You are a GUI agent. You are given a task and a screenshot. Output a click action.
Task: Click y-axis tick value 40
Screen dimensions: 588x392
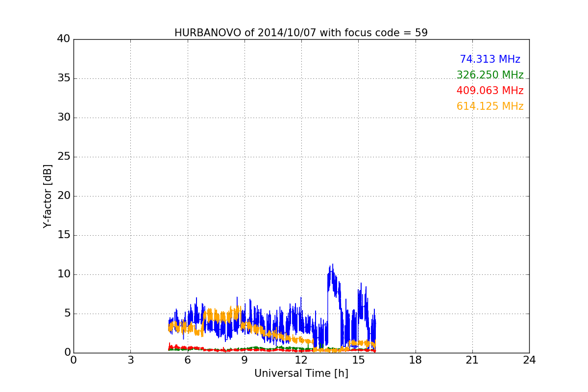click(x=64, y=39)
